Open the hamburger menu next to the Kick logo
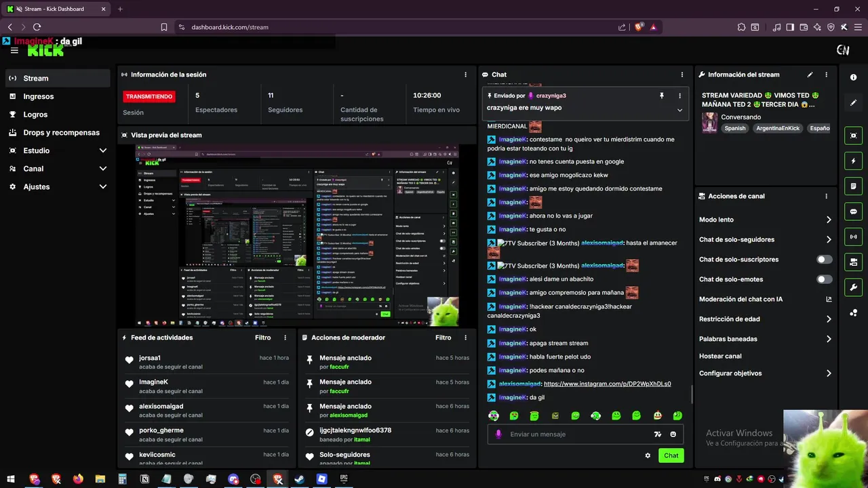The image size is (868, 488). pos(14,51)
